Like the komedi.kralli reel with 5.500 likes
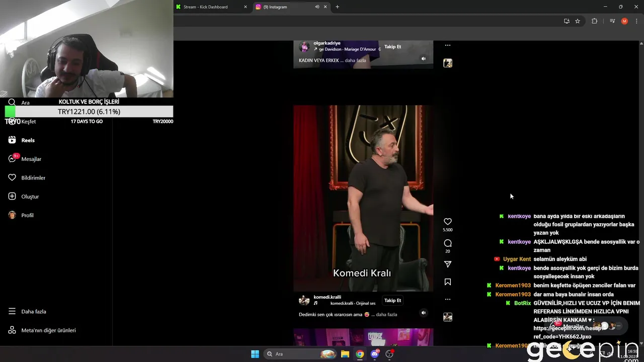 [x=448, y=222]
